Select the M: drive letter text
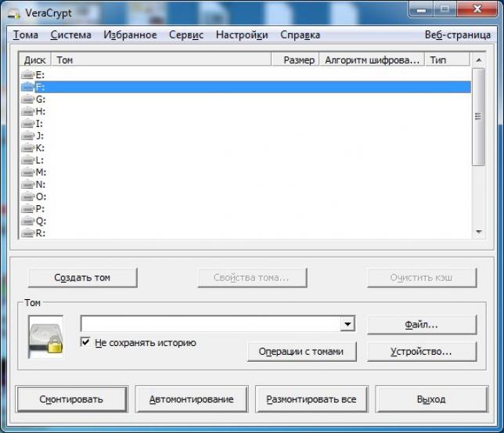504x433 pixels. [x=41, y=172]
